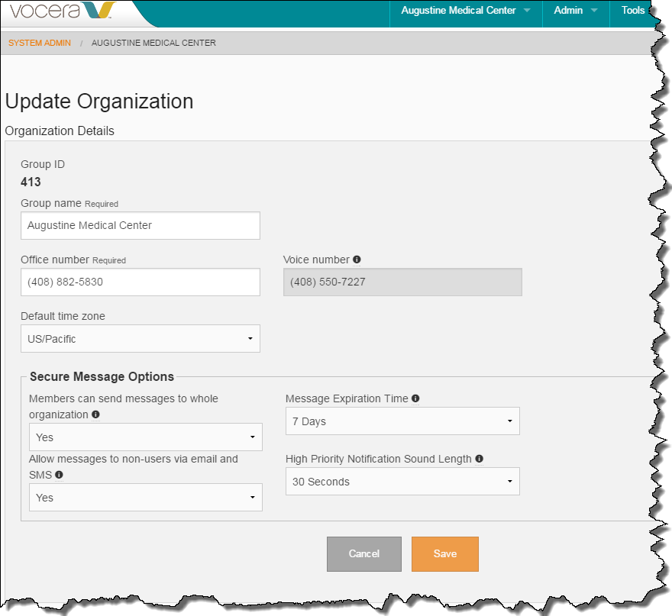672x616 pixels.
Task: Click the Cancel button
Action: pos(363,553)
